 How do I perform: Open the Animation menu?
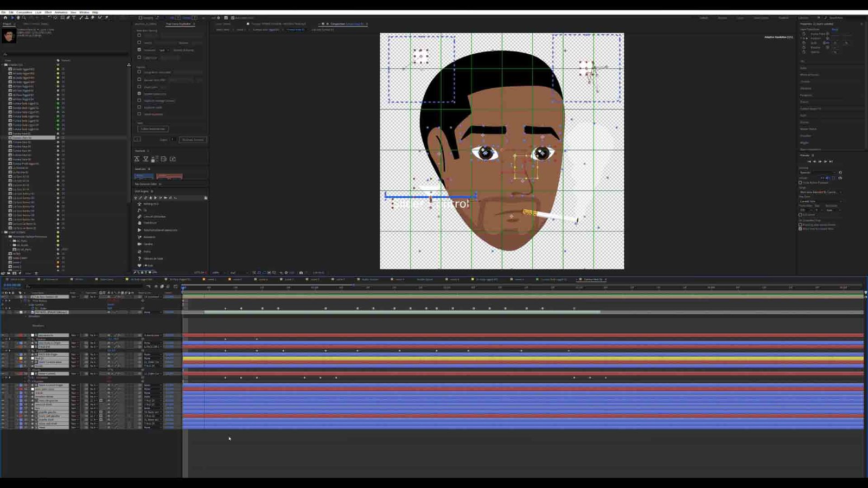click(x=61, y=12)
